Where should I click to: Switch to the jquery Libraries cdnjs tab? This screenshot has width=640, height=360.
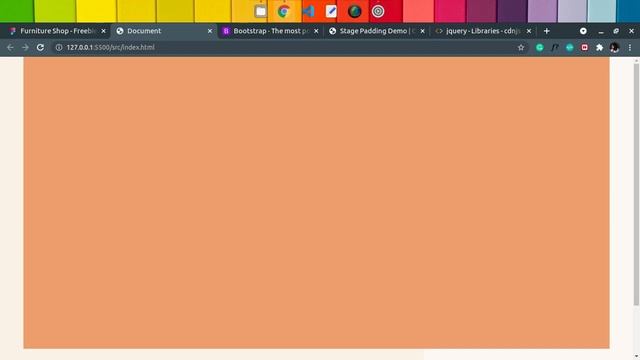[x=483, y=31]
